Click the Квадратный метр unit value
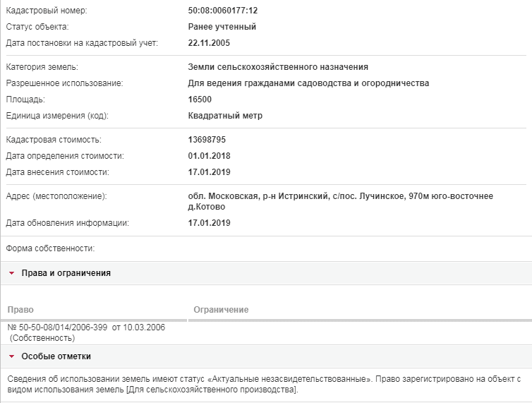The image size is (532, 403). [x=225, y=116]
